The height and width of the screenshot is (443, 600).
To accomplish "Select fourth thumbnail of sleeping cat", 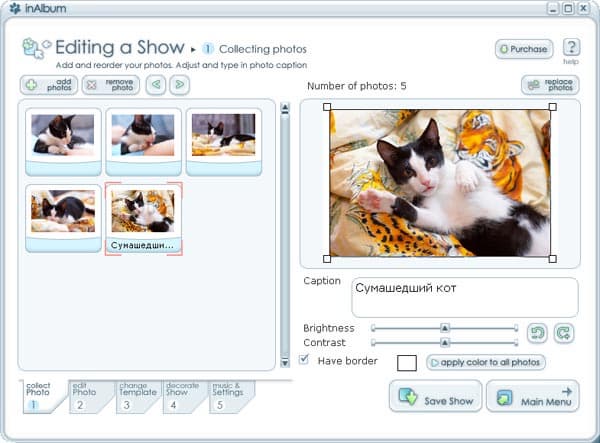I will pos(63,218).
